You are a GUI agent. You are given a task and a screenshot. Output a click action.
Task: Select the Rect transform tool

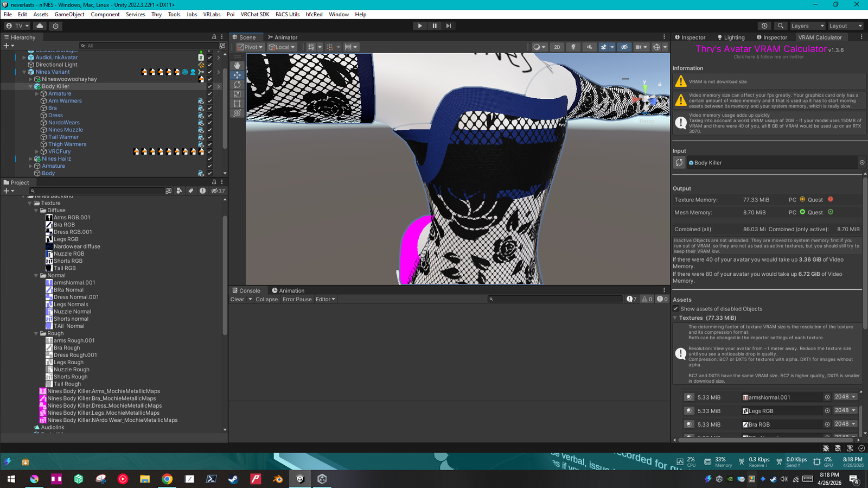point(237,104)
